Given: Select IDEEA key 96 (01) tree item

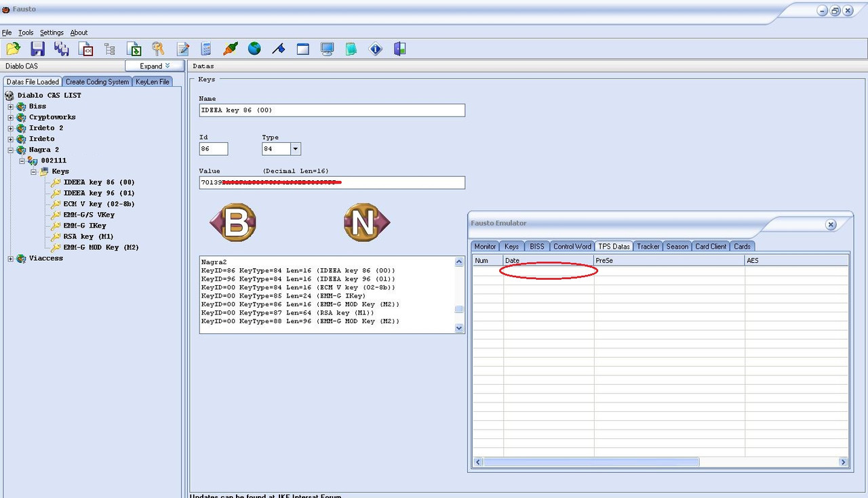Looking at the screenshot, I should tap(99, 193).
